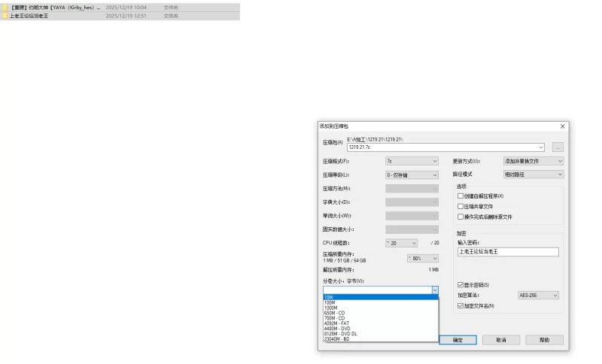Toggle 压缩共享文件 checkbox
Viewport: 602px width, 364px height.
coord(461,206)
